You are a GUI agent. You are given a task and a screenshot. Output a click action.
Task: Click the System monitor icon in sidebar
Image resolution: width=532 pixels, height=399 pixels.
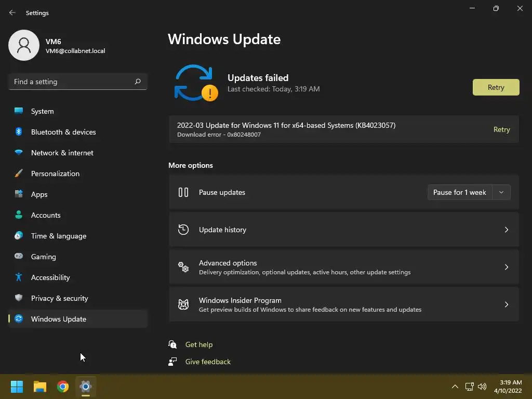coord(19,111)
